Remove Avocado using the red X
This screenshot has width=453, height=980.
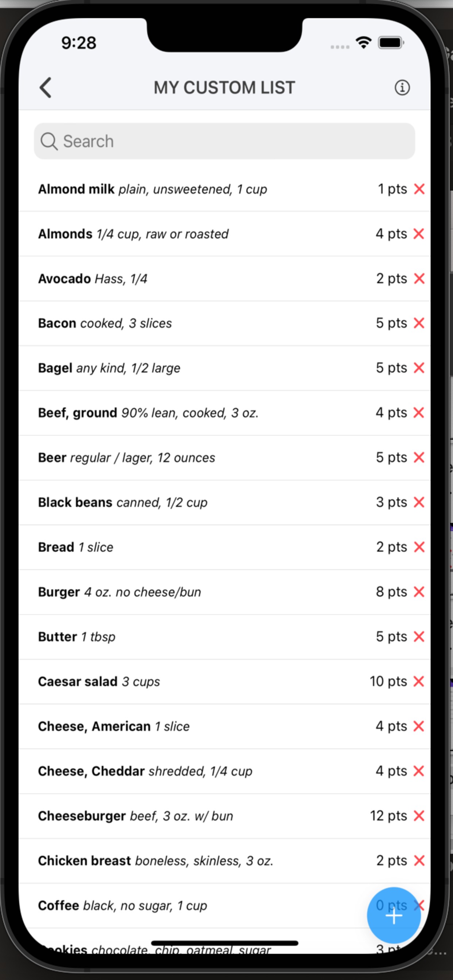point(419,279)
